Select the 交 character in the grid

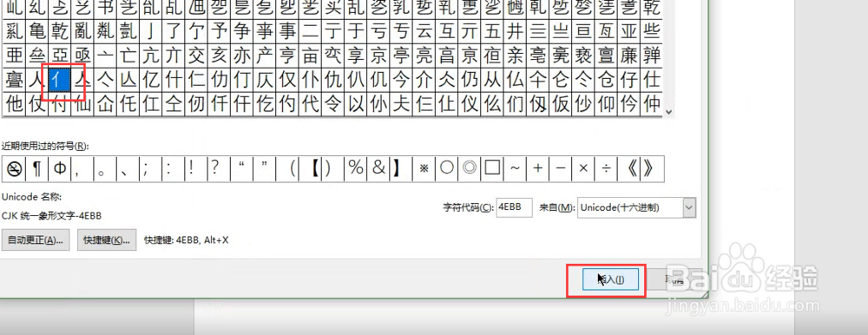tap(196, 56)
